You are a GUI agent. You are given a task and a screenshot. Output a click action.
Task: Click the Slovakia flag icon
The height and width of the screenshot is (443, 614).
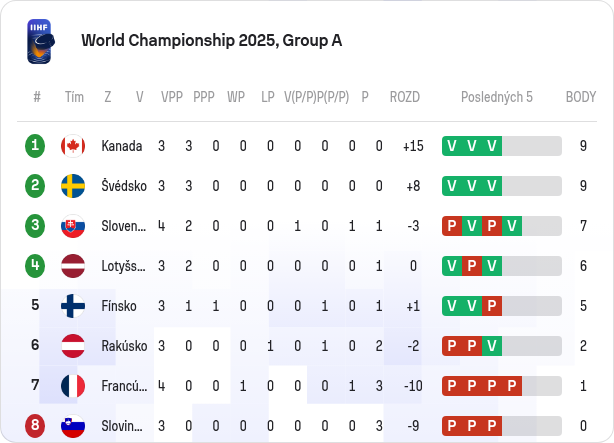(73, 226)
